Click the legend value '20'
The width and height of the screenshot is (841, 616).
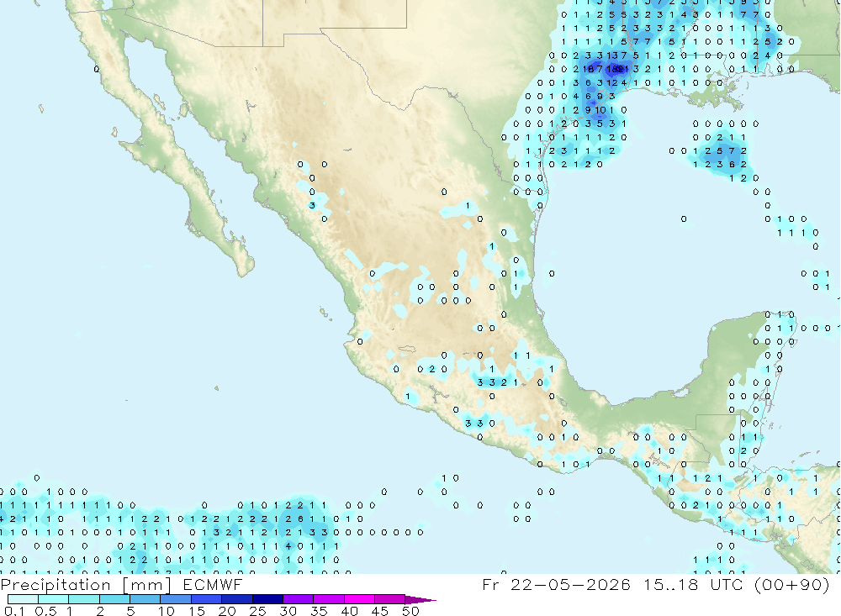coord(227,611)
